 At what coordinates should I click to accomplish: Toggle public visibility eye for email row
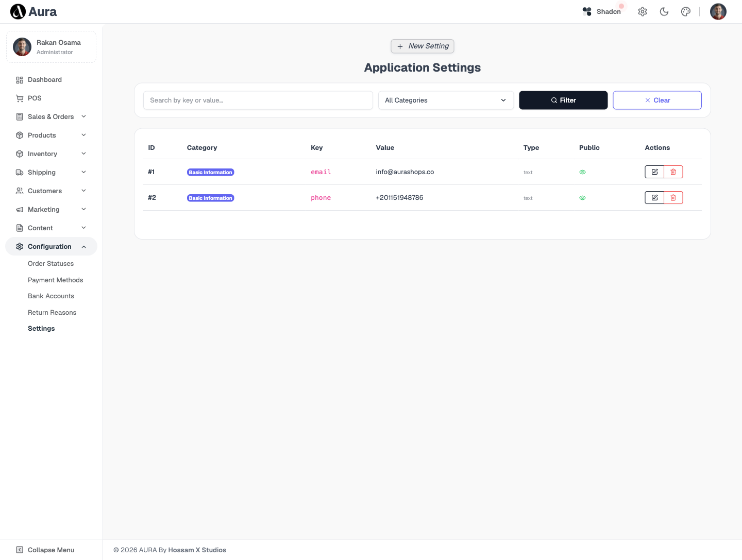coord(582,172)
